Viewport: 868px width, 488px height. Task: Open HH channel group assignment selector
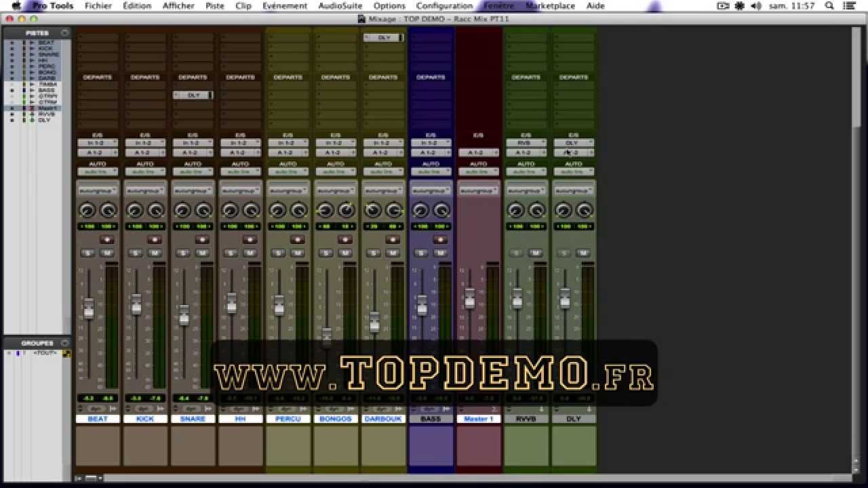[241, 190]
